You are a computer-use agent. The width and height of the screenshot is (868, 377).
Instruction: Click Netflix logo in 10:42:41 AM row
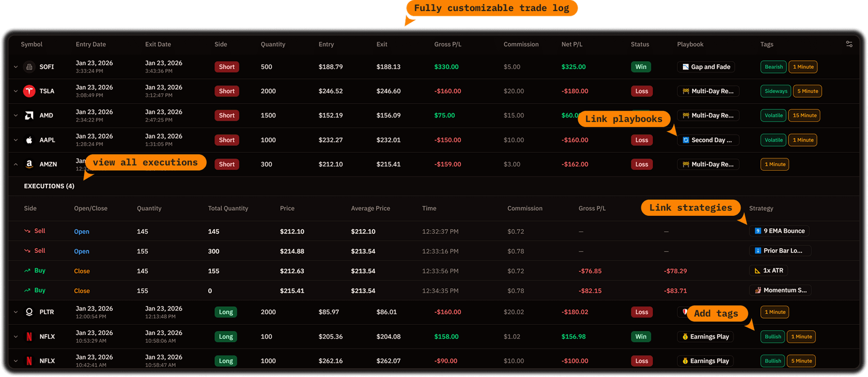tap(29, 361)
